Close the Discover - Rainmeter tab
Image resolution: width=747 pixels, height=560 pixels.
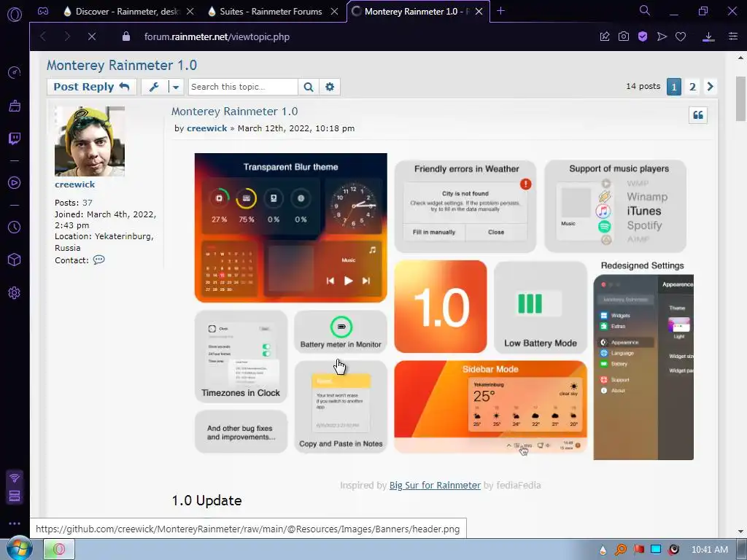tap(190, 12)
